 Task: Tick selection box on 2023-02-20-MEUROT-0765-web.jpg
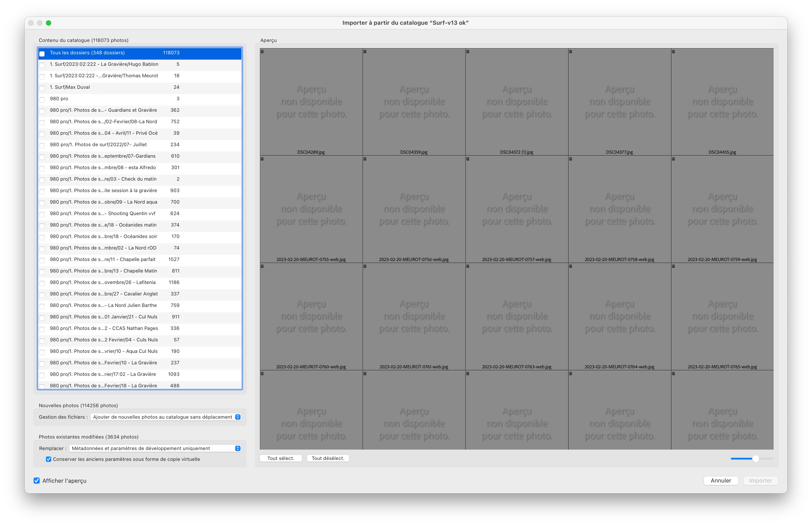click(673, 266)
